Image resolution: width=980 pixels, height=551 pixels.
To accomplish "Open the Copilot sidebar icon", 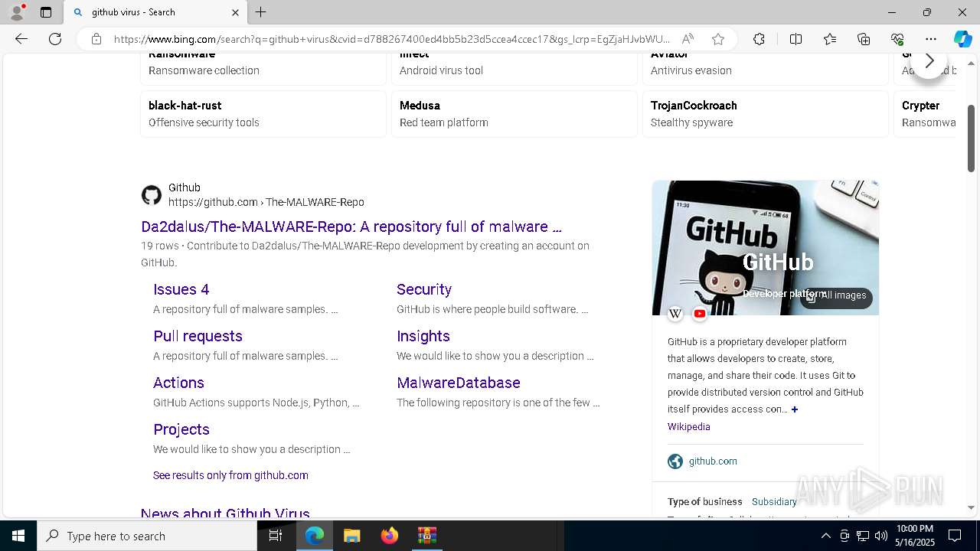I will point(962,39).
